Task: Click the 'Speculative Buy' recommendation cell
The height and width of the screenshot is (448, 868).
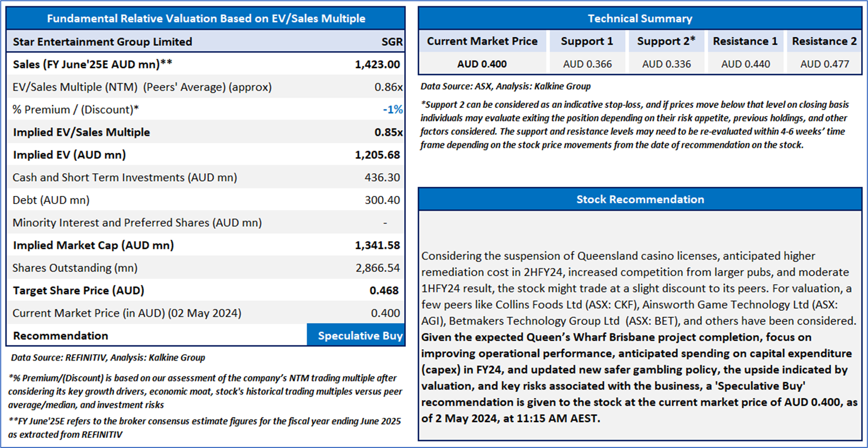Action: pyautogui.click(x=356, y=335)
